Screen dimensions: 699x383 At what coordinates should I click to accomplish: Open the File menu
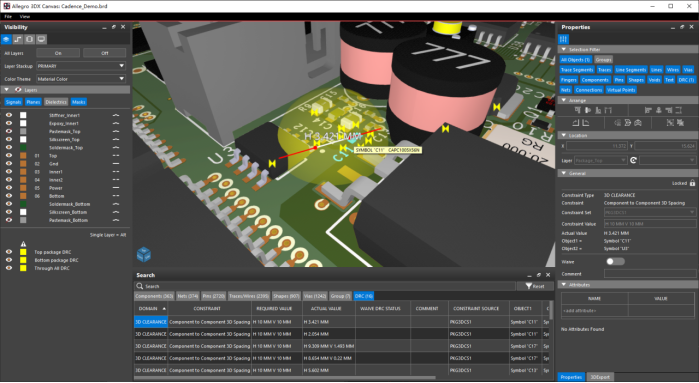coord(8,16)
